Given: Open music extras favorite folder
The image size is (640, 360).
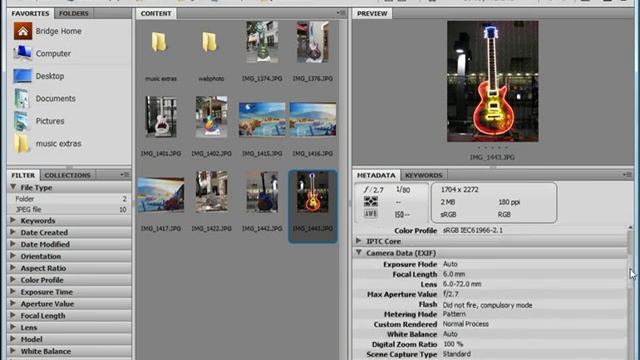Looking at the screenshot, I should click(47, 143).
